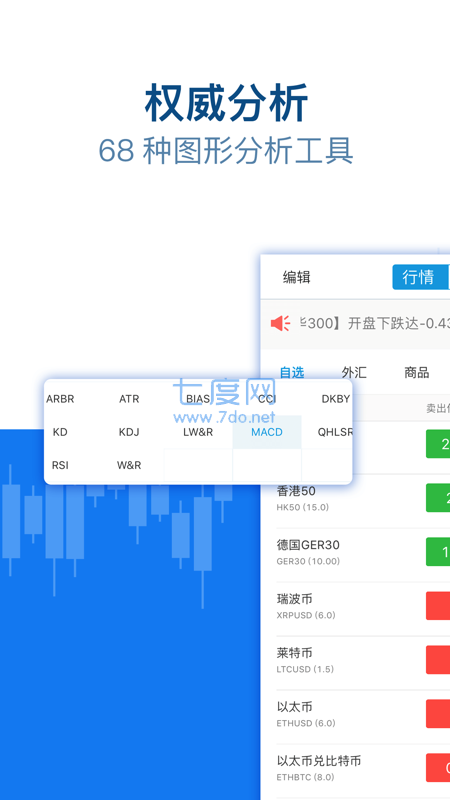The width and height of the screenshot is (450, 800).
Task: Tap the red announcement speaker icon
Action: [x=280, y=323]
